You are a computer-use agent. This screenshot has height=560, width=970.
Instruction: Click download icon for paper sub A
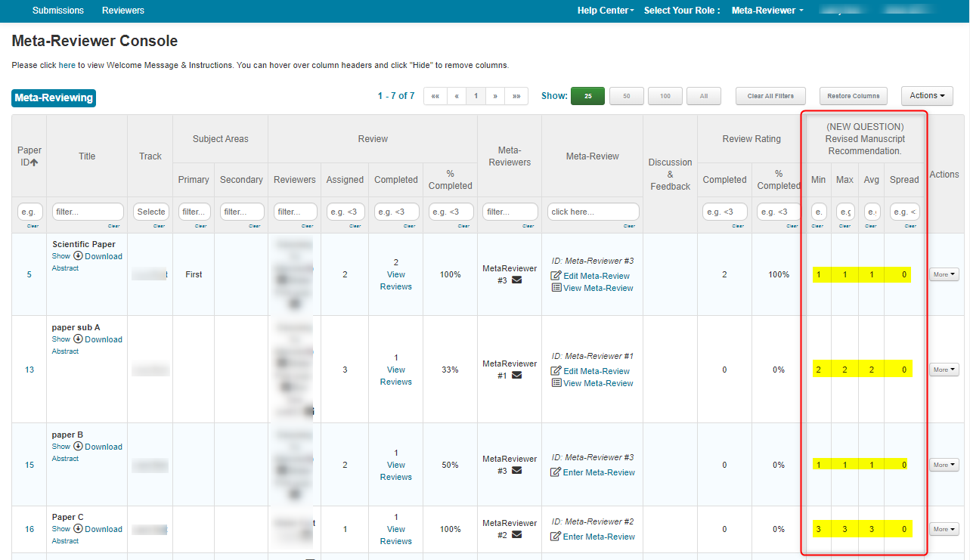click(78, 339)
